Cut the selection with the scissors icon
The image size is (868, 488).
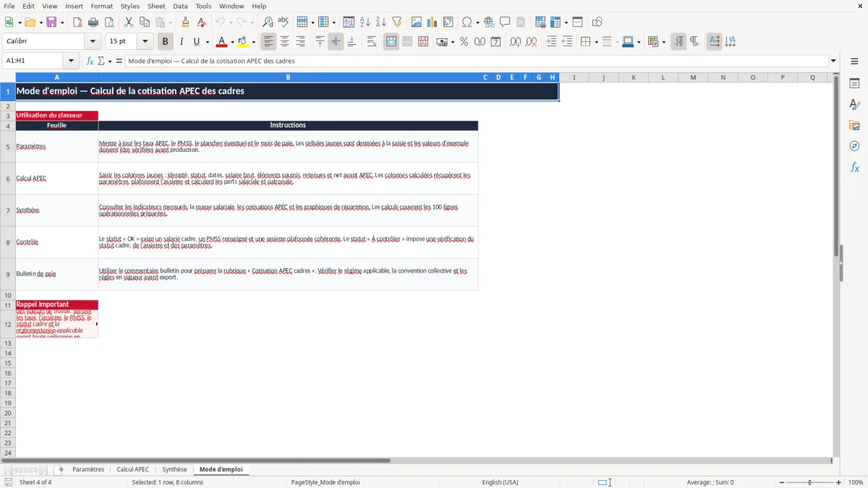(129, 22)
